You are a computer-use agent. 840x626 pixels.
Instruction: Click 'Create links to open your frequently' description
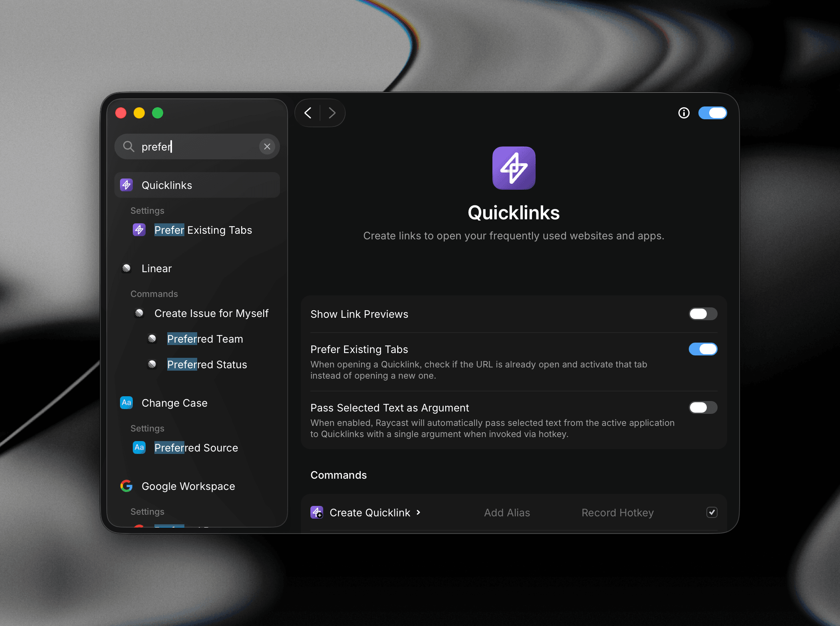click(x=514, y=236)
